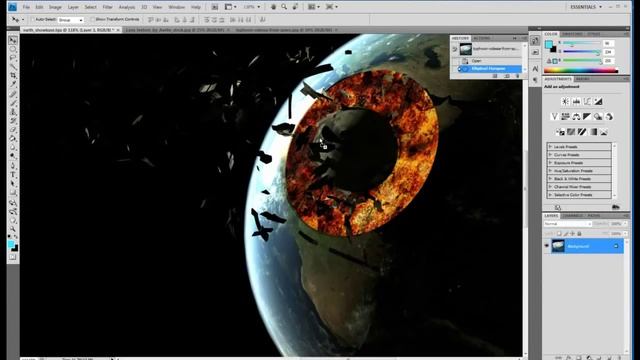Add a Vibrance adjustment
The image size is (640, 360).
(x=554, y=117)
